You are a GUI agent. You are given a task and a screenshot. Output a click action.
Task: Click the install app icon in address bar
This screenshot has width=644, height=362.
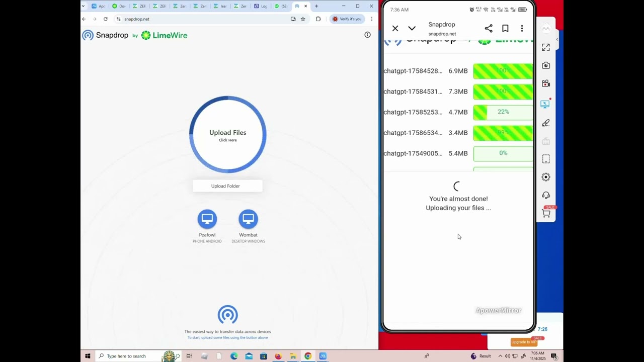(x=293, y=19)
